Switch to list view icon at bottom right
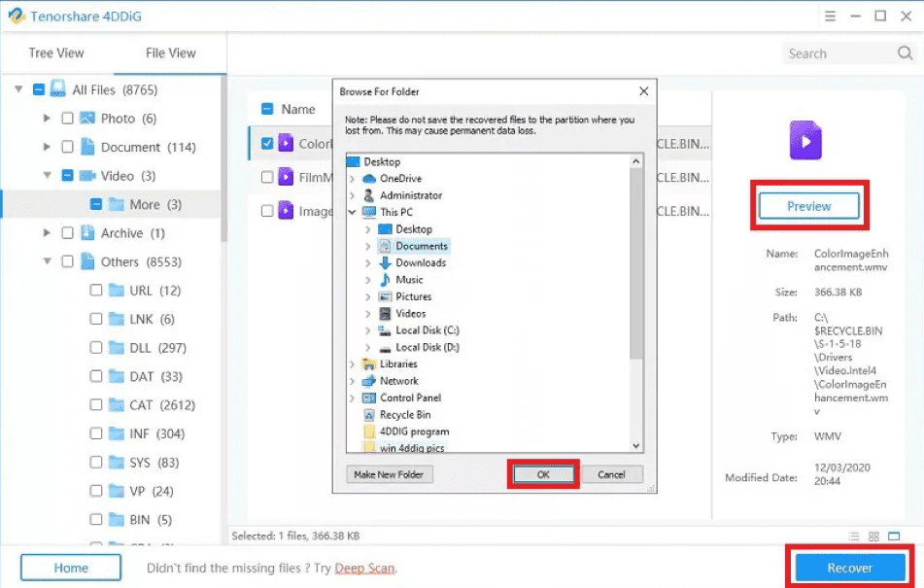Screen dimensions: 924x588 click(854, 536)
